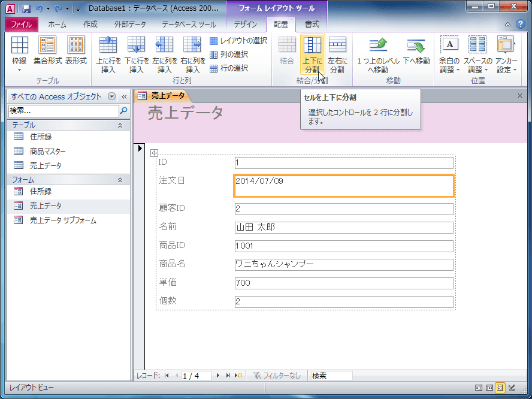Click レイアウトの選択 to select layout
The image size is (532, 399).
coord(238,41)
